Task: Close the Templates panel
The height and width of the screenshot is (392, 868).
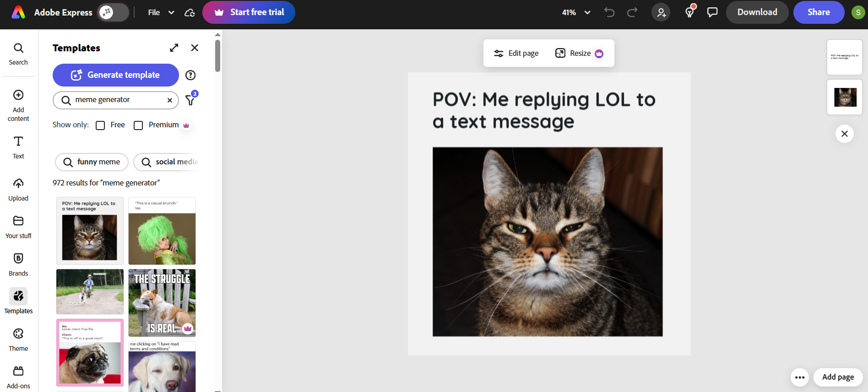Action: coord(195,48)
